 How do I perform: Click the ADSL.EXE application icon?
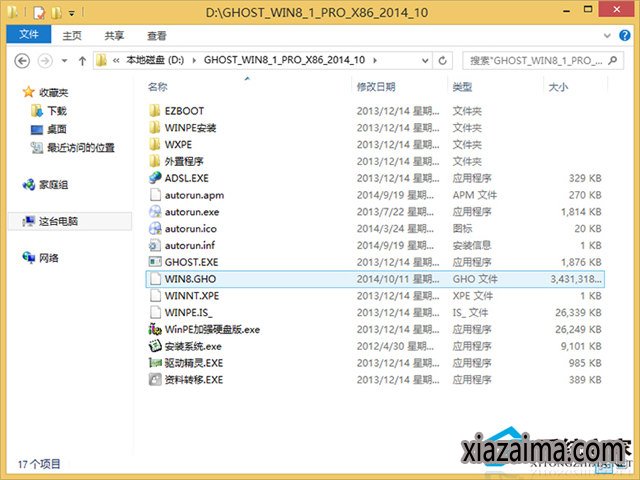coord(155,178)
